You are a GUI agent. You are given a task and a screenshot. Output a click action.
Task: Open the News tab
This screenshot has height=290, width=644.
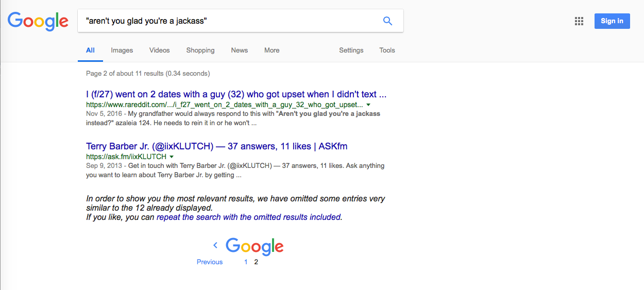[x=240, y=50]
